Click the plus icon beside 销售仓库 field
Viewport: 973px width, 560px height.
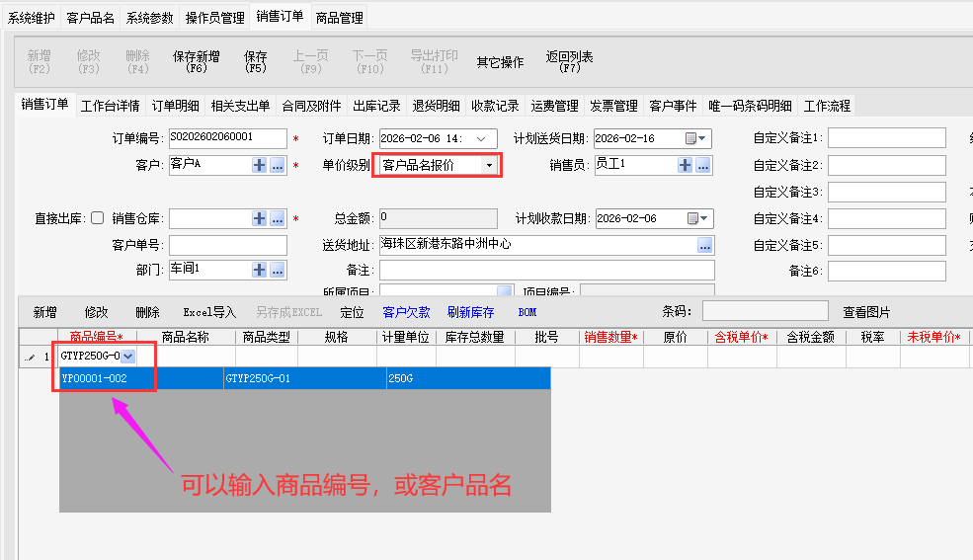[x=259, y=218]
